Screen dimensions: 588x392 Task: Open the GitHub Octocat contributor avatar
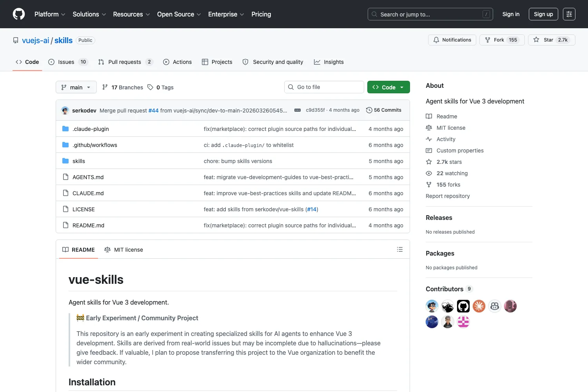463,306
